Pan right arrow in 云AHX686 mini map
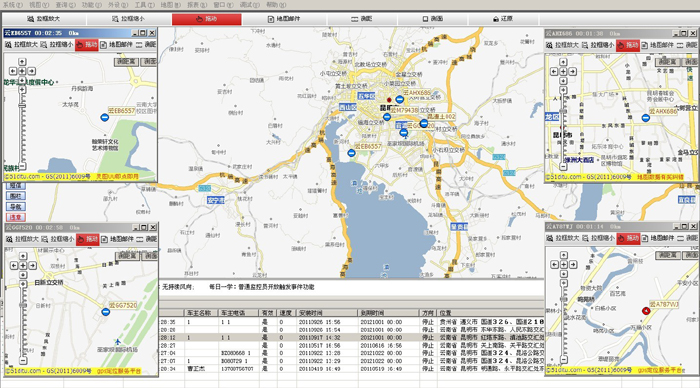 pos(572,71)
